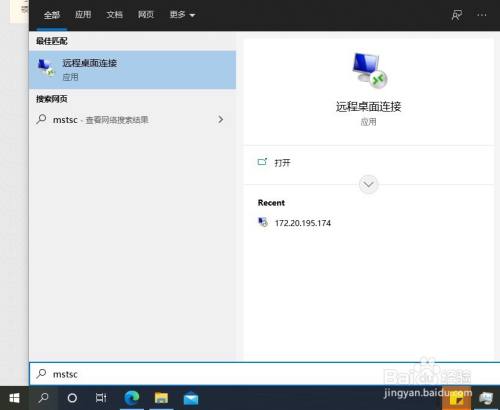
Task: Click the mstsc web search suggestion
Action: point(132,119)
